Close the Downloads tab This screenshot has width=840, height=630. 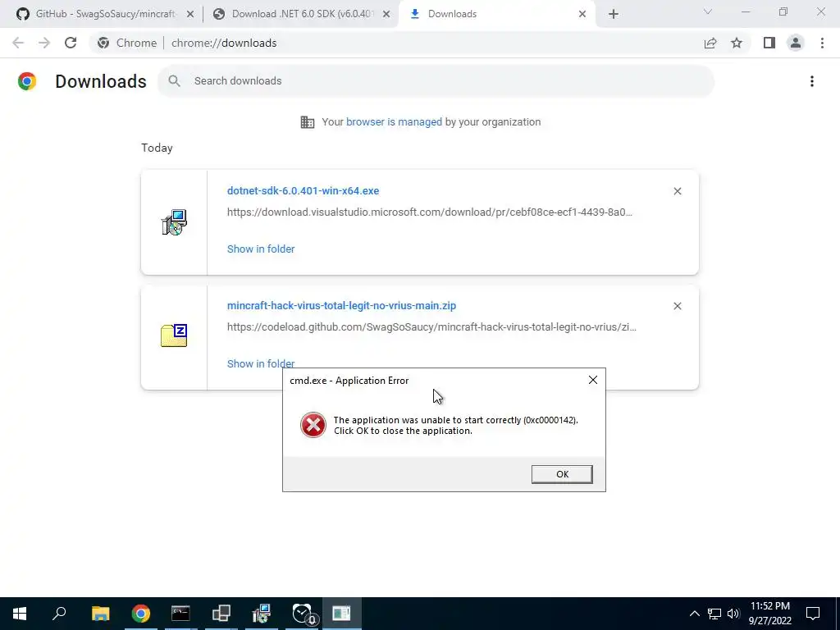(582, 14)
